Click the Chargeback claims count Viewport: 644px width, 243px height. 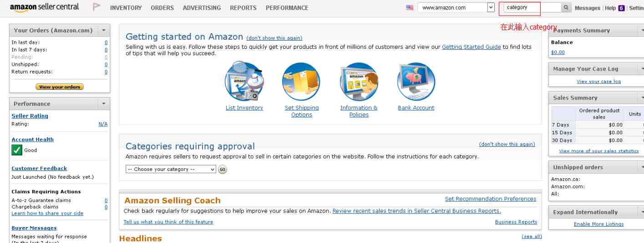(106, 207)
